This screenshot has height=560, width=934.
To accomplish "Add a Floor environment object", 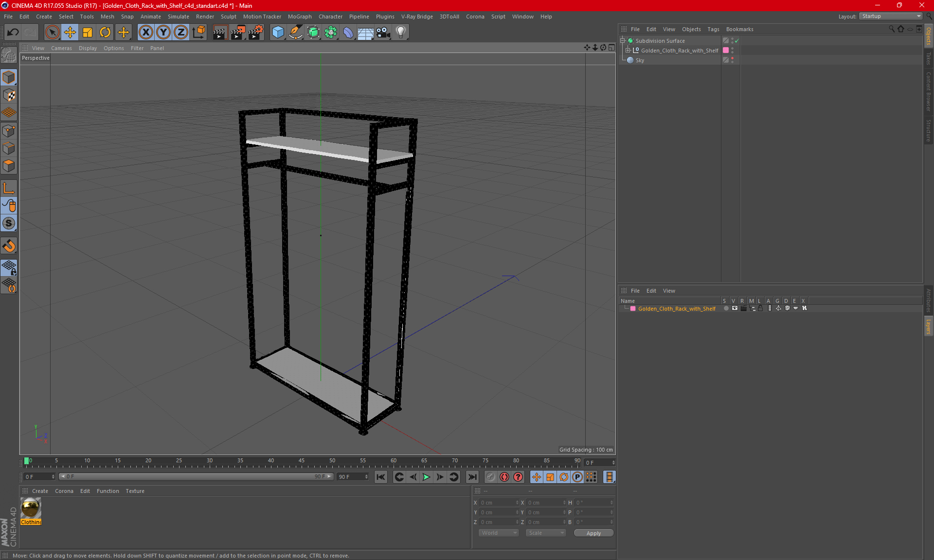I will point(365,32).
